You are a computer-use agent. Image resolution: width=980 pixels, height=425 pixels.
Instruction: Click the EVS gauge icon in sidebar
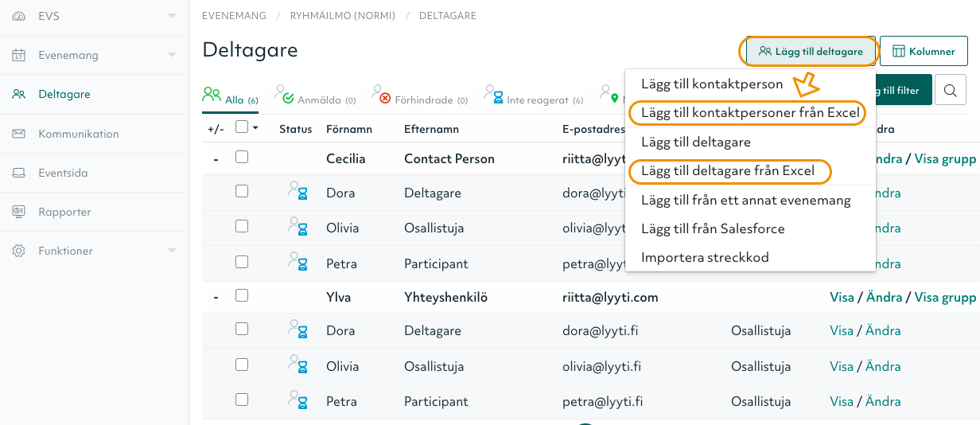[19, 16]
